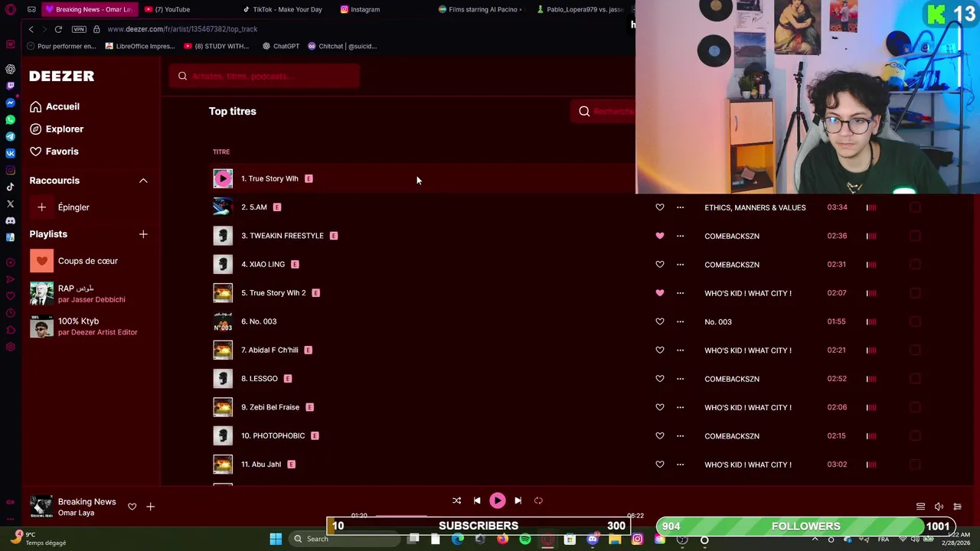Screen dimensions: 980x551
Task: Open Coups de cœur playlist
Action: (74, 261)
